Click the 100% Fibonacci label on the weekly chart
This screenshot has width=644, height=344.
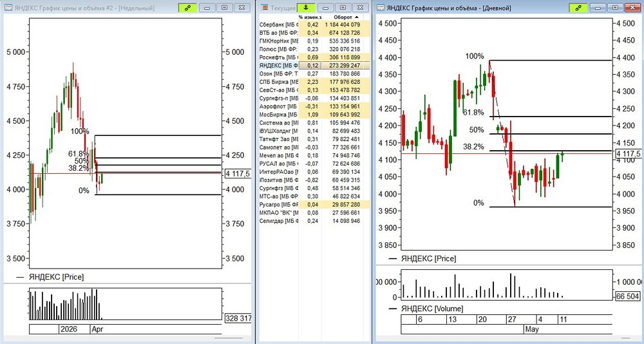pos(80,131)
